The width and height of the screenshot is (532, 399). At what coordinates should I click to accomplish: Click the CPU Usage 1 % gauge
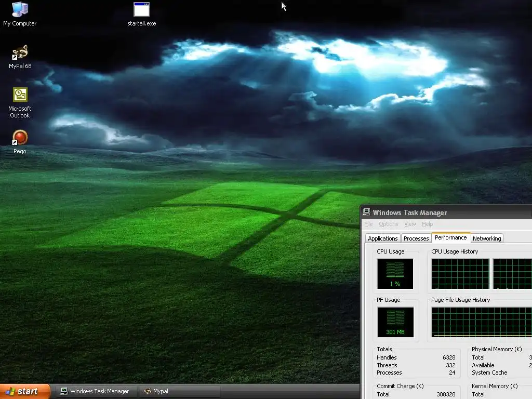click(395, 274)
